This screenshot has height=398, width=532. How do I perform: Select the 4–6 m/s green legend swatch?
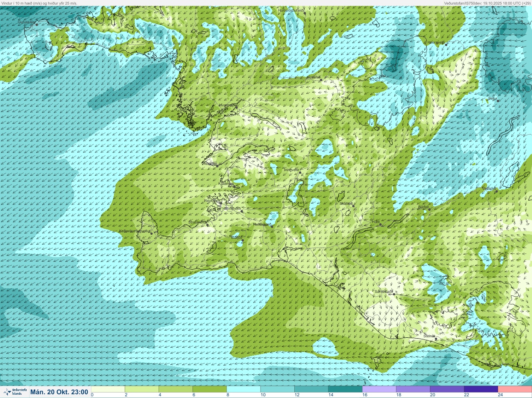coord(176,389)
